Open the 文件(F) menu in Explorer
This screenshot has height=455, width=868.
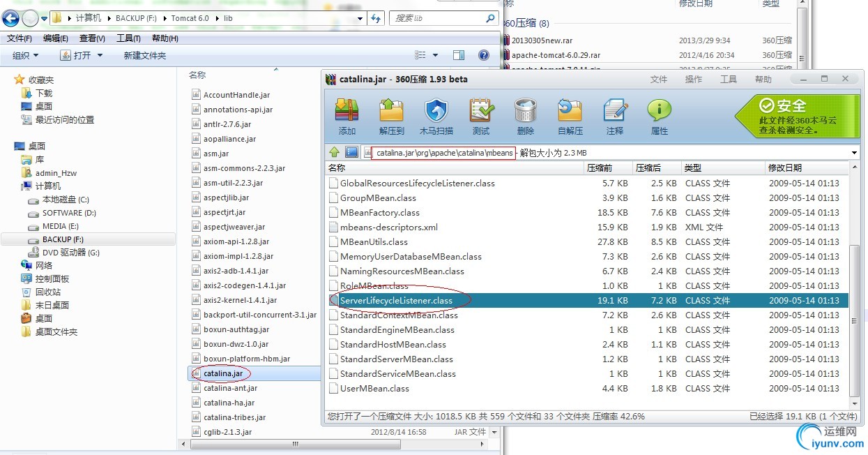20,38
